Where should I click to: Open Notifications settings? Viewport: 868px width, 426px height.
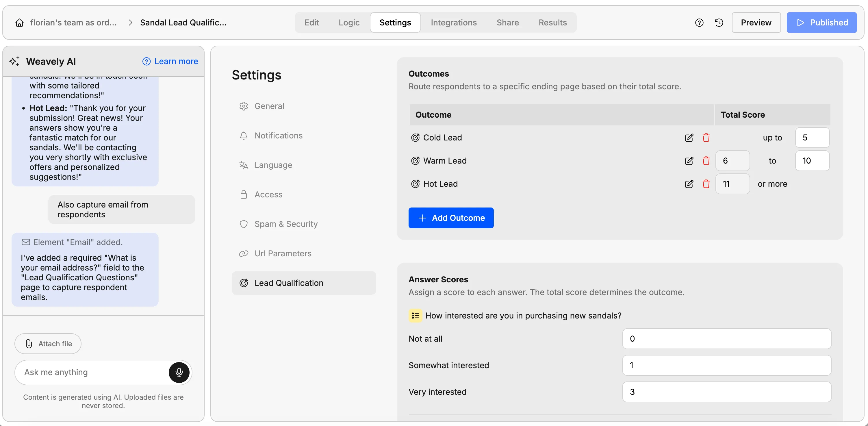[x=304, y=136]
